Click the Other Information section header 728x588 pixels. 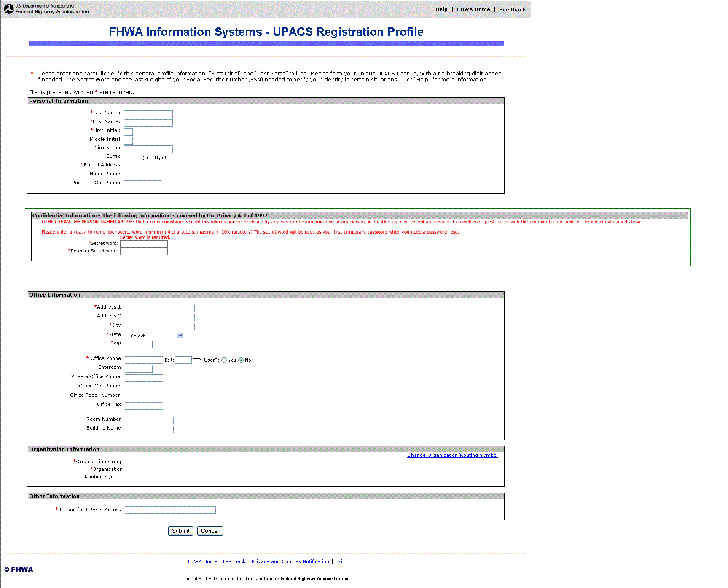click(266, 497)
